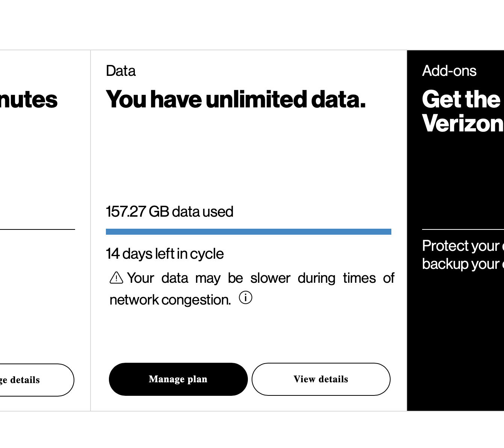Click the bold Verizon headline word

click(463, 123)
